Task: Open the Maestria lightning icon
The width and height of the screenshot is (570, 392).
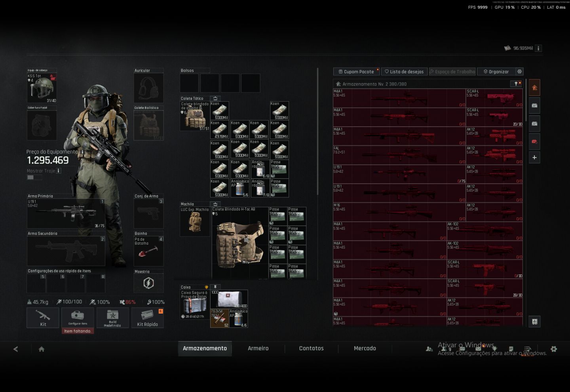Action: [148, 283]
